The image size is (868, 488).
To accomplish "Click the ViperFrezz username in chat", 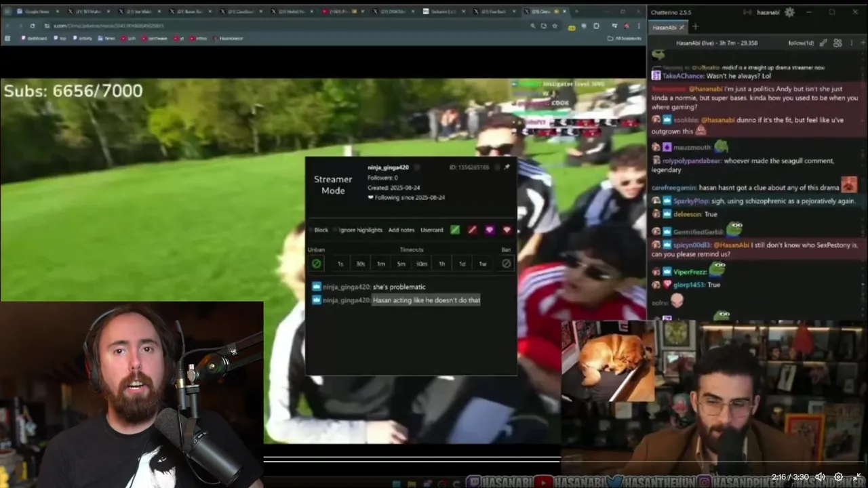I will coord(690,272).
